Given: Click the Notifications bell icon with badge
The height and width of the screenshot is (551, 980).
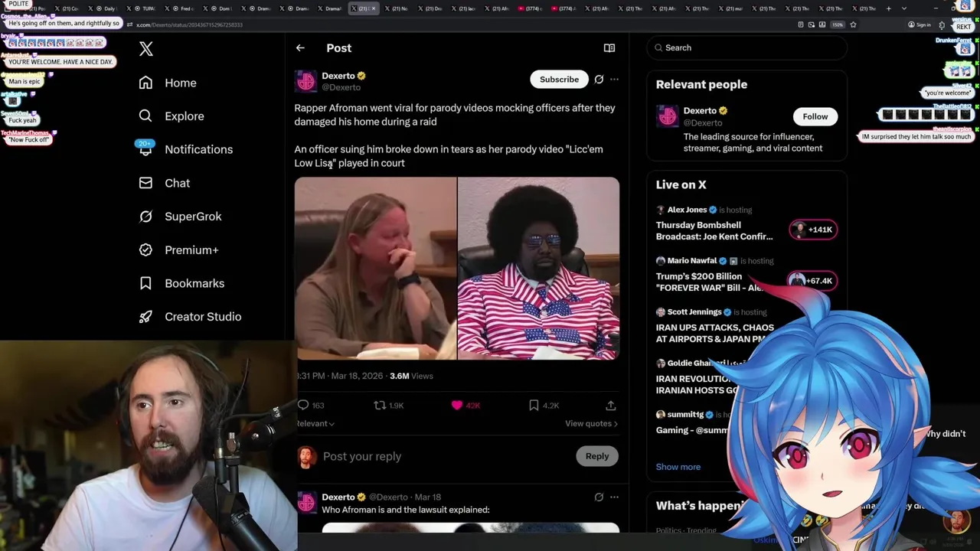Looking at the screenshot, I should 145,148.
